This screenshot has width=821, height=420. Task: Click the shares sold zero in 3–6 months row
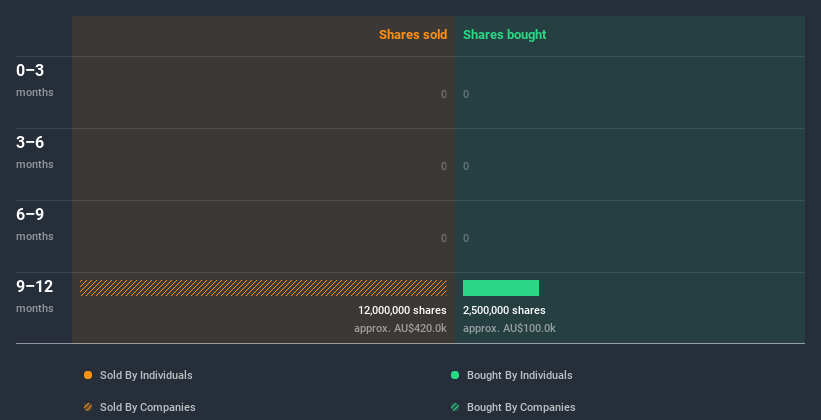pos(444,167)
